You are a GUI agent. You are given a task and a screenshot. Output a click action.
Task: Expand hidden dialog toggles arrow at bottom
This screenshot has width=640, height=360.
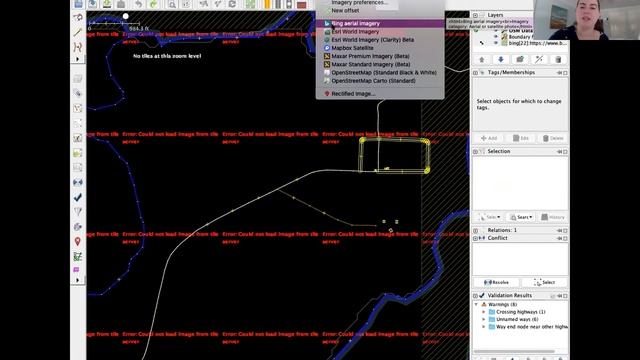tap(78, 280)
